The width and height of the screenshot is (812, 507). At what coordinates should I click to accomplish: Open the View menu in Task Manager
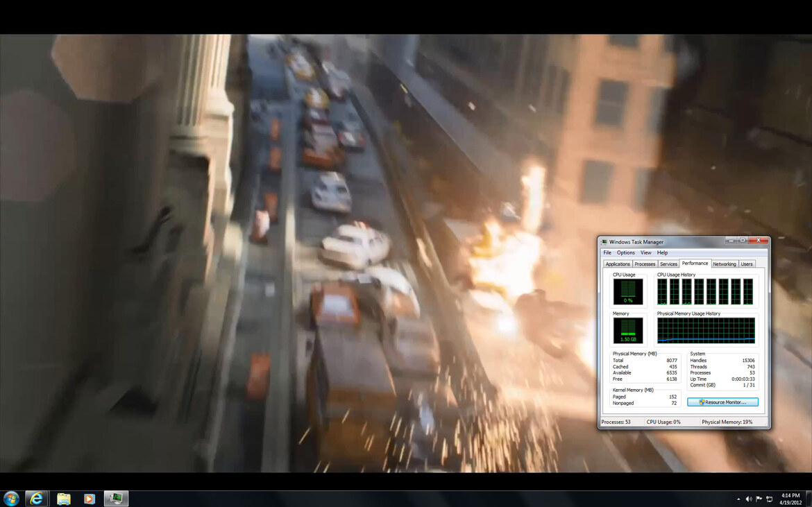click(x=645, y=252)
